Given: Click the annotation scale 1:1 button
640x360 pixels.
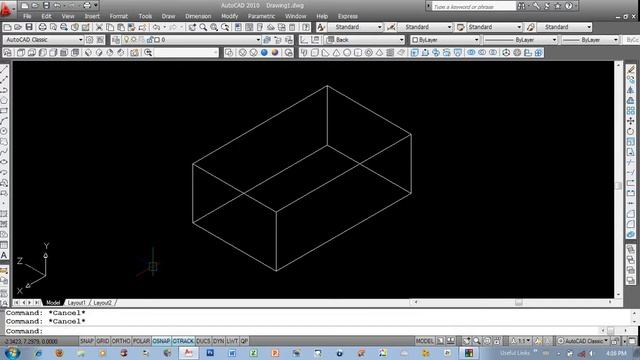Looking at the screenshot, I should tap(520, 341).
